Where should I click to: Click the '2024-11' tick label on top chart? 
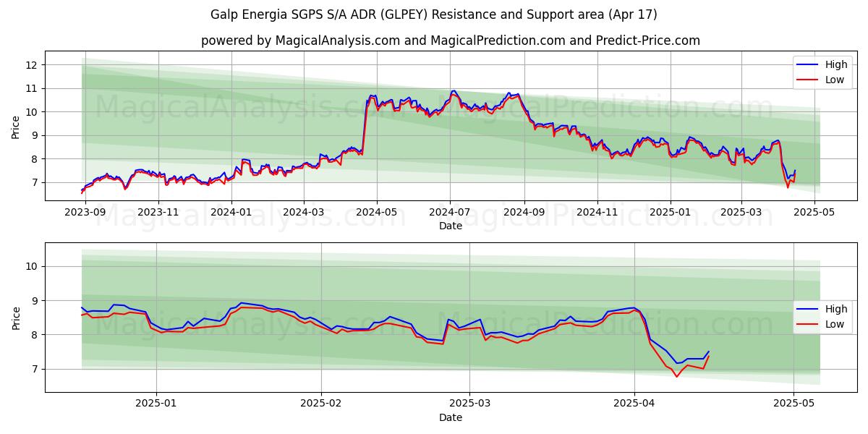(597, 212)
